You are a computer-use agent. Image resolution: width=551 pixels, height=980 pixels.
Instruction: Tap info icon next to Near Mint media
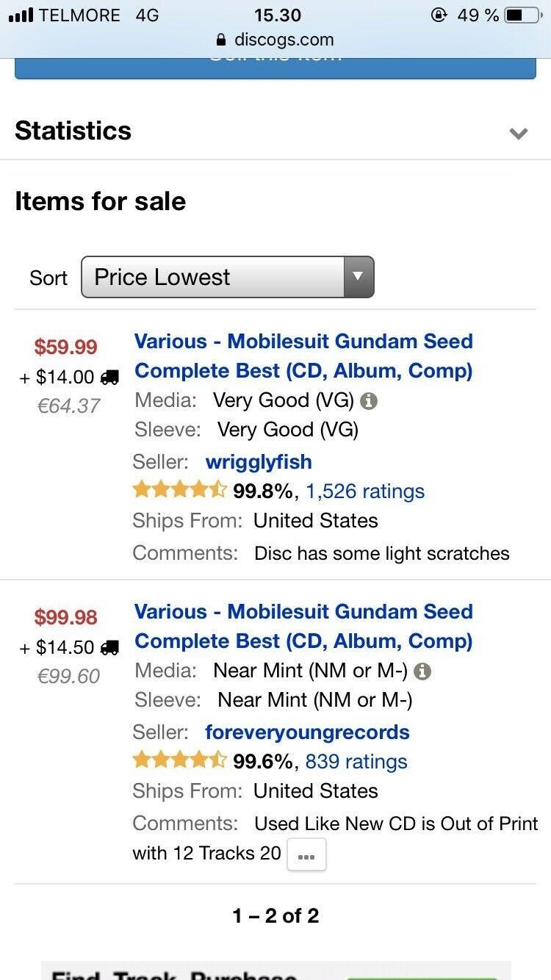click(422, 671)
